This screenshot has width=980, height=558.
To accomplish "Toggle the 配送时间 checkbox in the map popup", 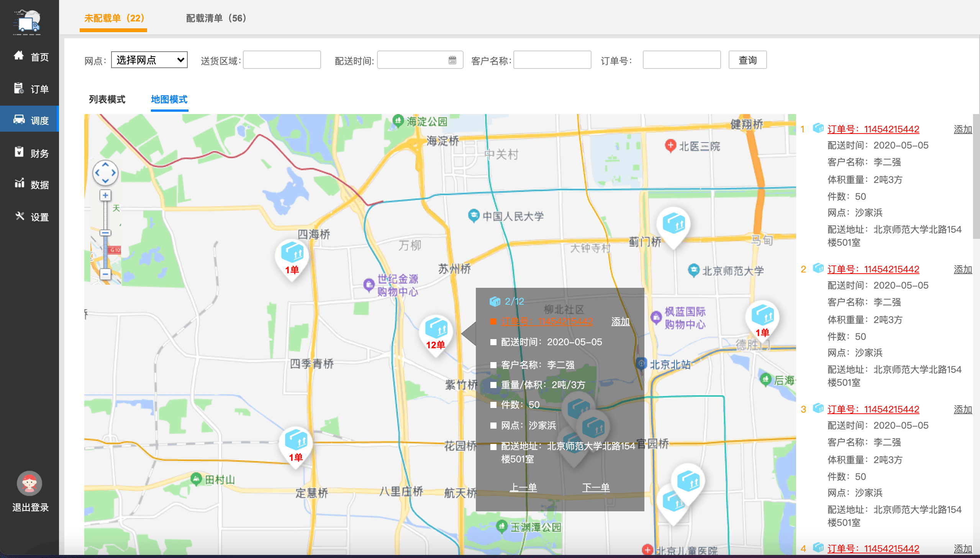I will tap(493, 342).
